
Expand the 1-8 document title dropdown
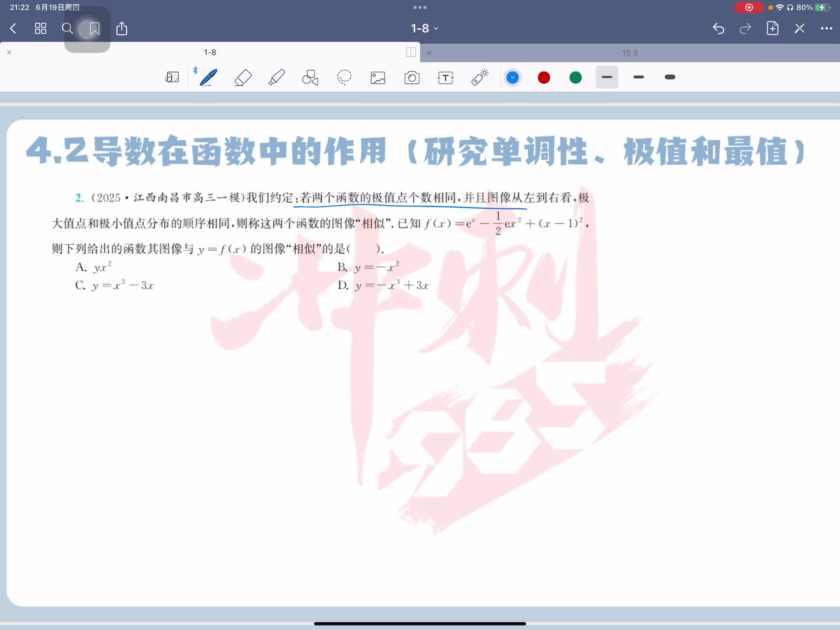point(425,29)
